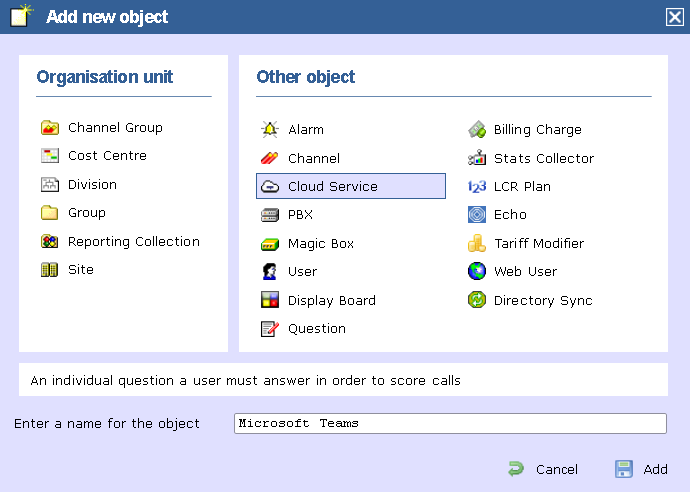Click the object name input field
Screen dimensions: 690x492
tap(450, 423)
